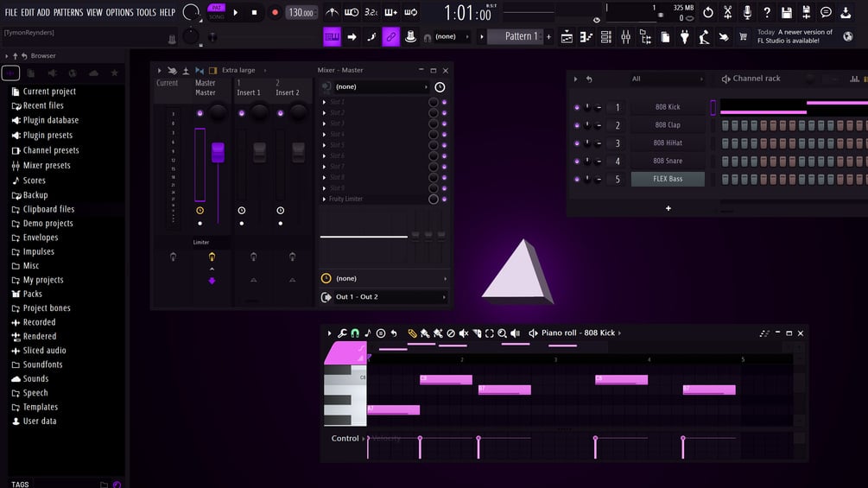
Task: Click the Piano roll wrench tools icon
Action: [342, 333]
